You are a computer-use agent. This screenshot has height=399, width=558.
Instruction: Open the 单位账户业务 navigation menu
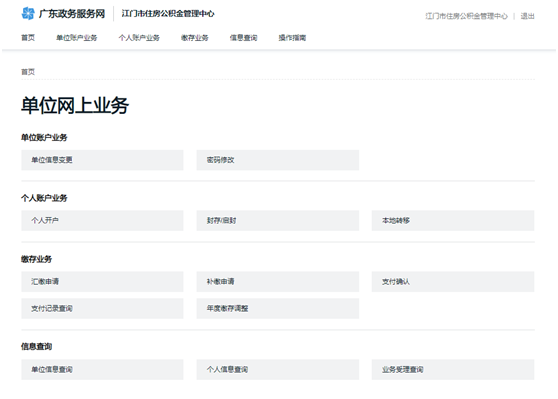pyautogui.click(x=77, y=38)
